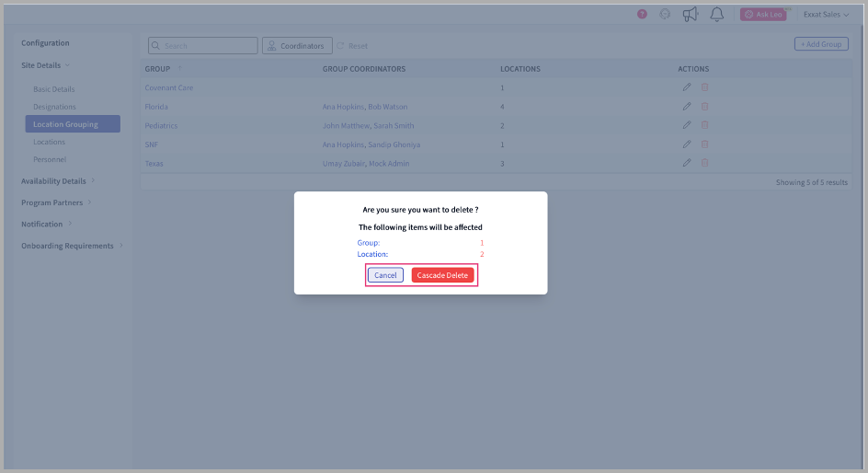Click the red help question mark icon
The width and height of the screenshot is (868, 473).
point(642,14)
